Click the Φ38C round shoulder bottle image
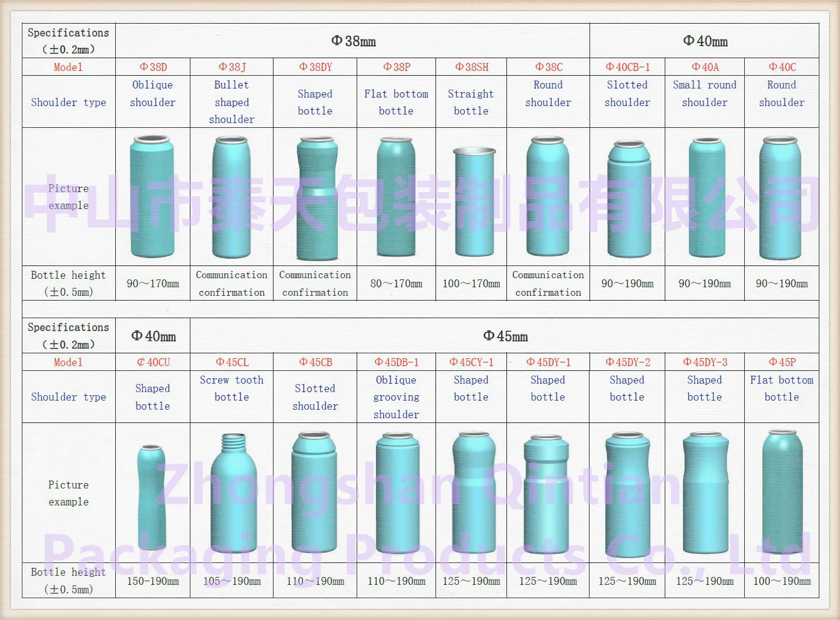This screenshot has height=620, width=840. tap(548, 198)
